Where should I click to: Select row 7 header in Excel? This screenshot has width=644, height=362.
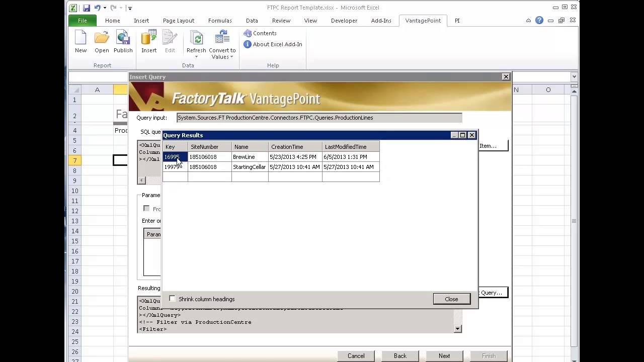[74, 160]
